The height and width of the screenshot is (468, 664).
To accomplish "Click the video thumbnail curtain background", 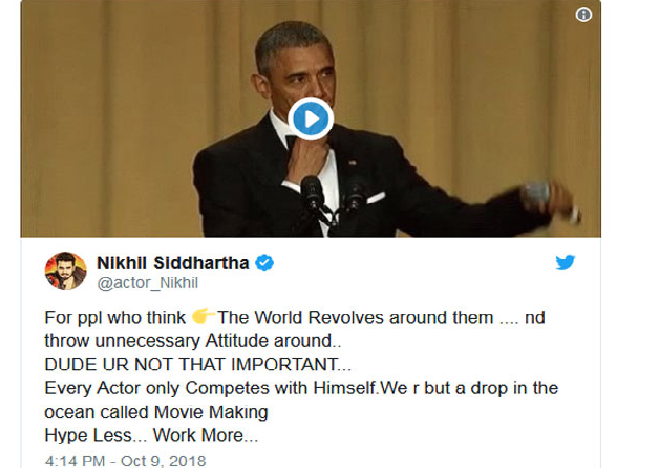I will click(x=106, y=119).
